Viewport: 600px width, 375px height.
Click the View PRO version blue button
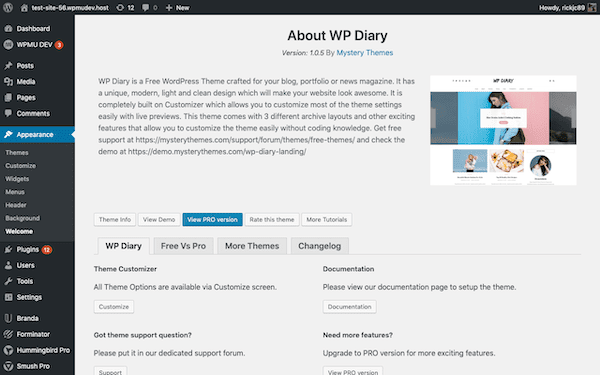click(x=212, y=220)
